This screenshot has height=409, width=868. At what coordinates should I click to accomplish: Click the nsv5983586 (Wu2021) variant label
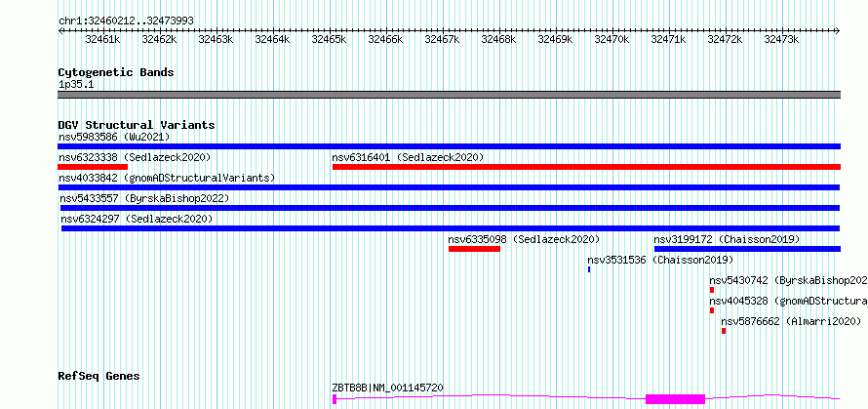[114, 137]
